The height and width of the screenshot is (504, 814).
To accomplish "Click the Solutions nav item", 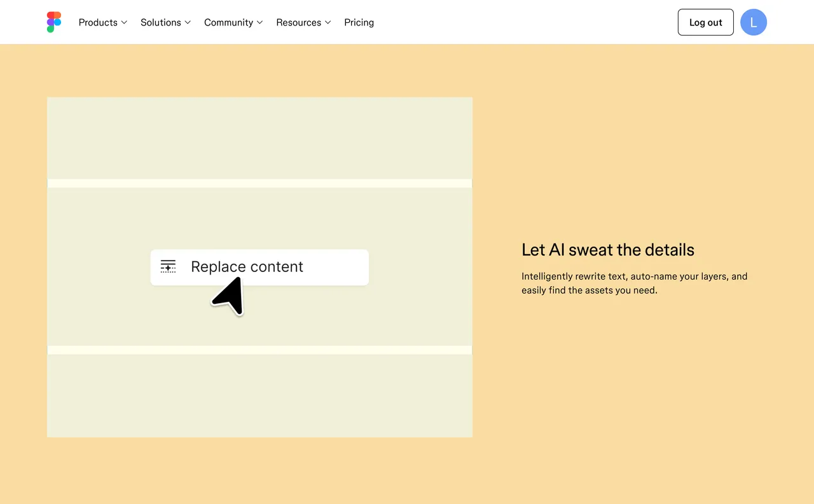I will [x=160, y=22].
